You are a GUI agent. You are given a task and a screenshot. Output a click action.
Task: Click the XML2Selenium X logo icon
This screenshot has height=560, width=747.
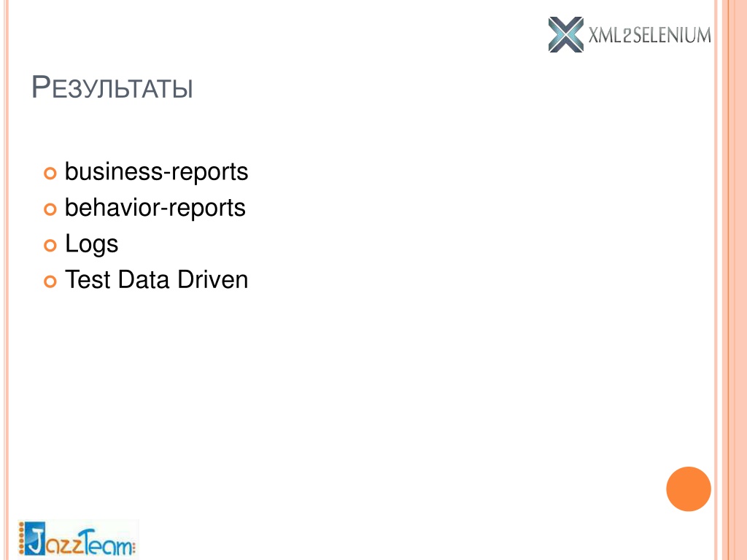click(565, 34)
